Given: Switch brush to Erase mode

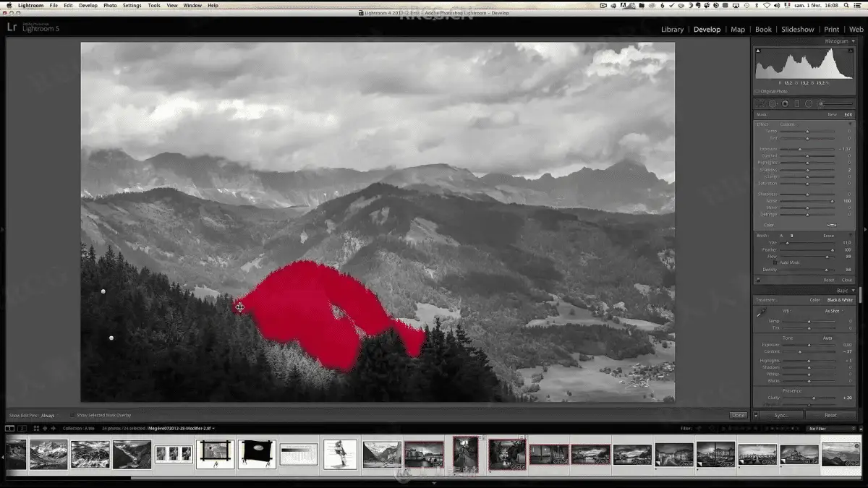Looking at the screenshot, I should click(829, 236).
